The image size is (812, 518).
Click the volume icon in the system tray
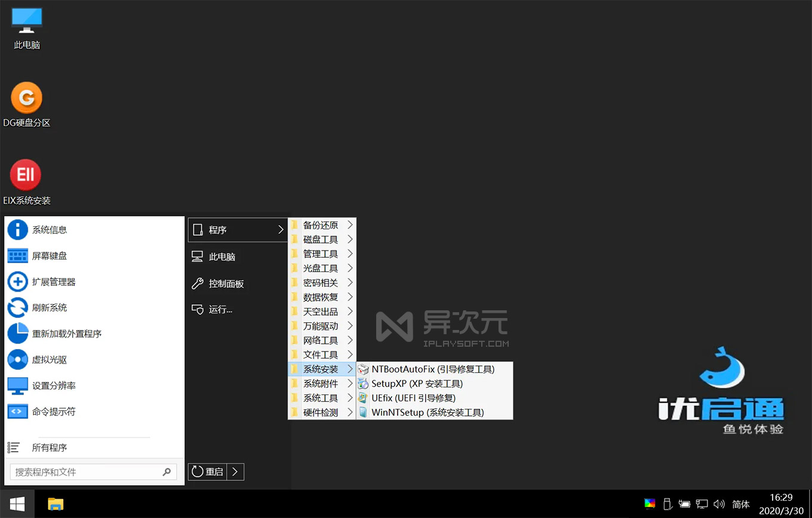coord(718,503)
